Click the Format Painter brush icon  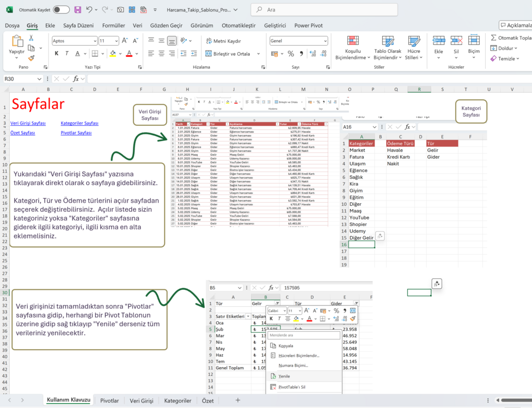[x=31, y=58]
